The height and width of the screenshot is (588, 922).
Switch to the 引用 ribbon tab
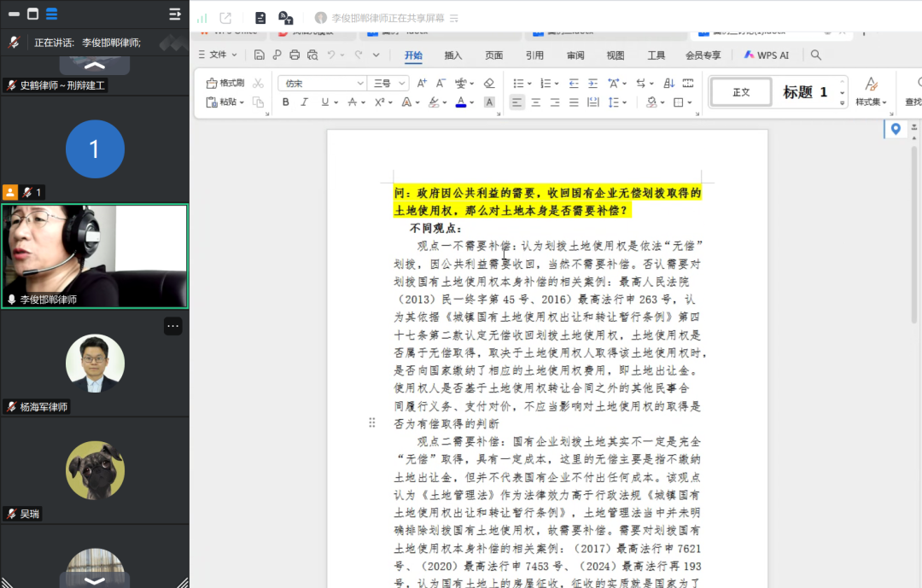coord(534,55)
